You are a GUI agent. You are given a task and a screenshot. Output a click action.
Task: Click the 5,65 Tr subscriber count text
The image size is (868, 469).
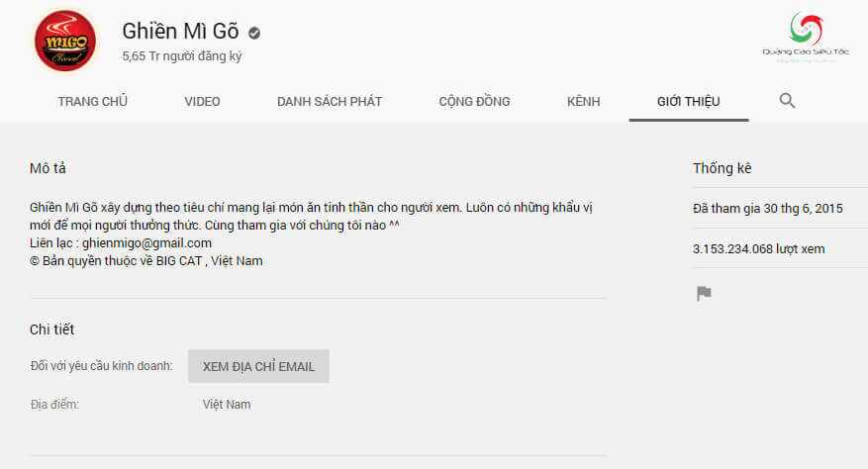pyautogui.click(x=182, y=56)
